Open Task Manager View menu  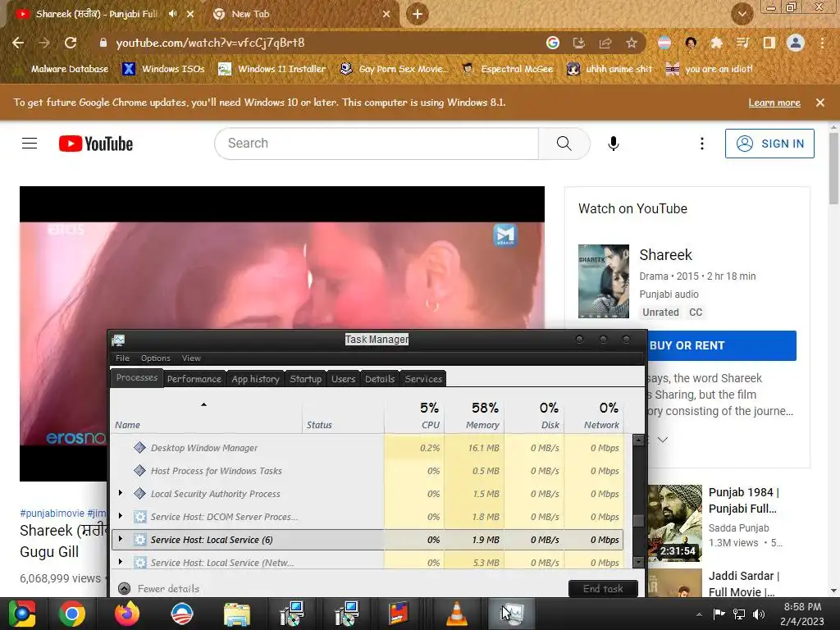(x=190, y=358)
